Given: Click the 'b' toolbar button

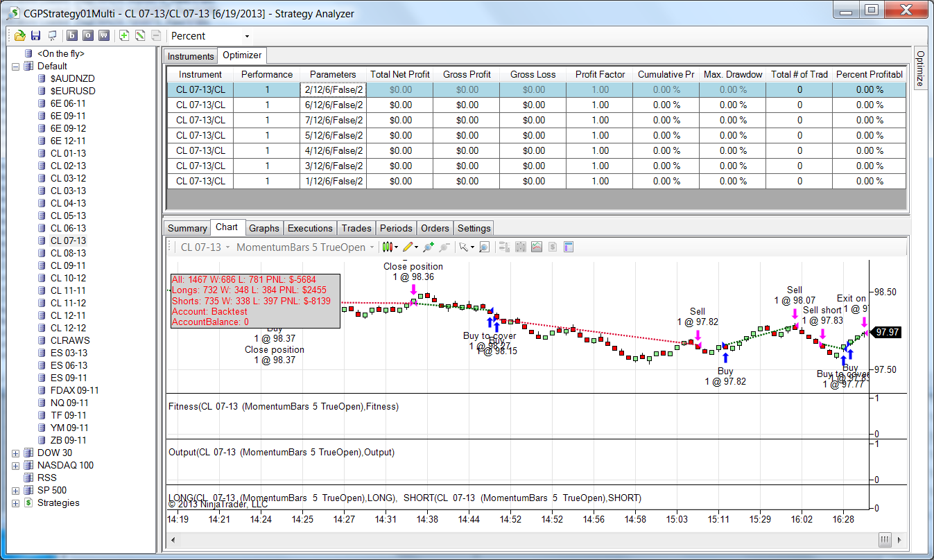Looking at the screenshot, I should (x=72, y=36).
